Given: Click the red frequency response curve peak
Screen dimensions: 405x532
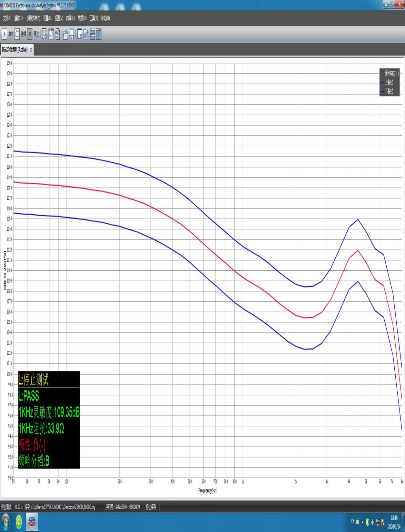Looking at the screenshot, I should pos(358,250).
